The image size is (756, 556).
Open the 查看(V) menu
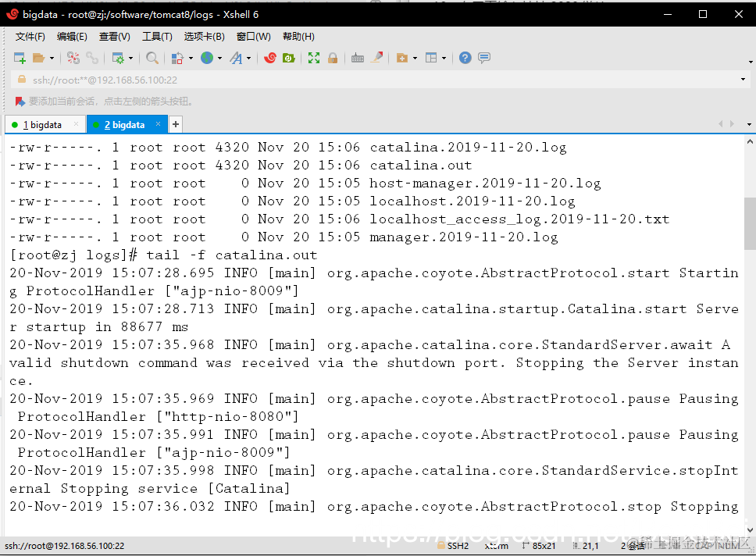(114, 37)
